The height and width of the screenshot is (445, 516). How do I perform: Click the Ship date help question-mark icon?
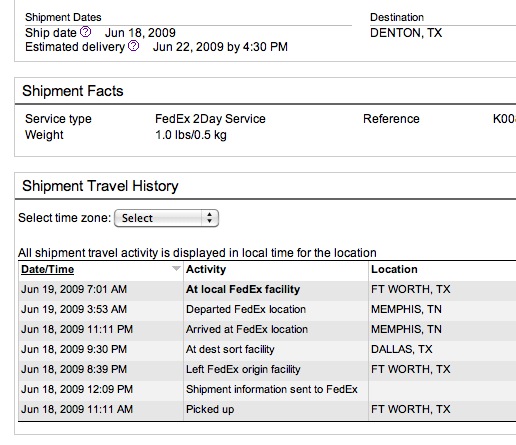pyautogui.click(x=86, y=32)
